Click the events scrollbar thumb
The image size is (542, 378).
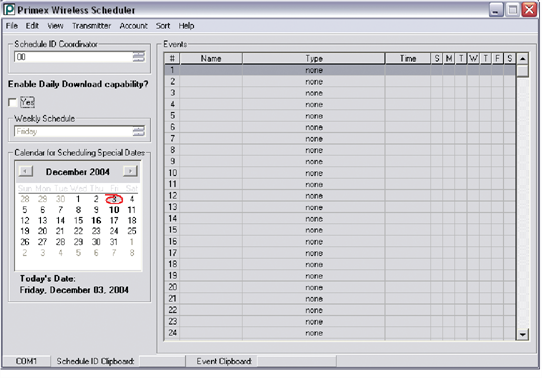[x=523, y=71]
